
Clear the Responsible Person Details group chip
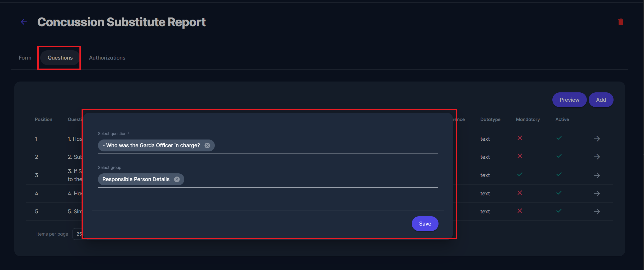coord(177,179)
